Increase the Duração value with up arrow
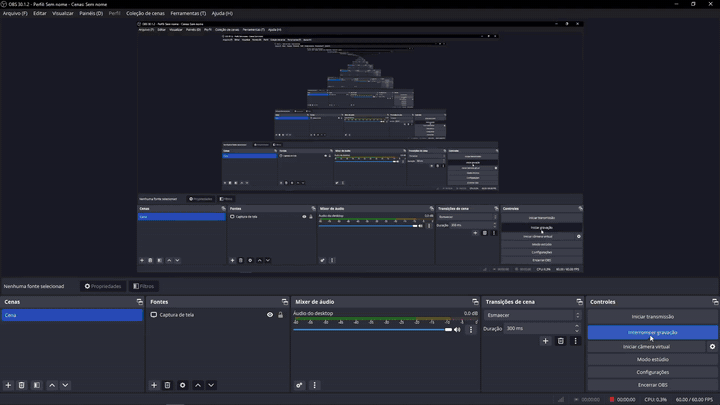The width and height of the screenshot is (720, 405). (x=577, y=326)
